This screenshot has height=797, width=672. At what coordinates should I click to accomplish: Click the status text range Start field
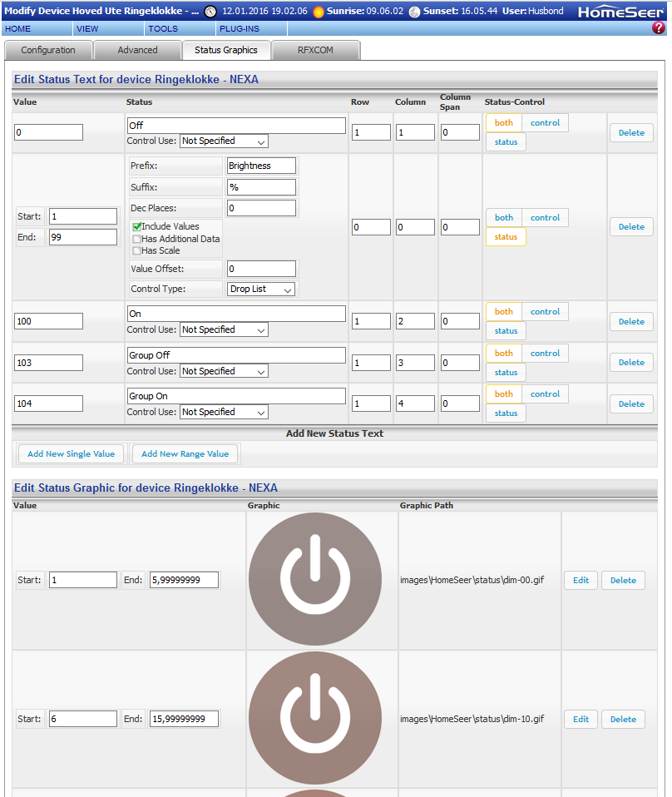pos(83,216)
